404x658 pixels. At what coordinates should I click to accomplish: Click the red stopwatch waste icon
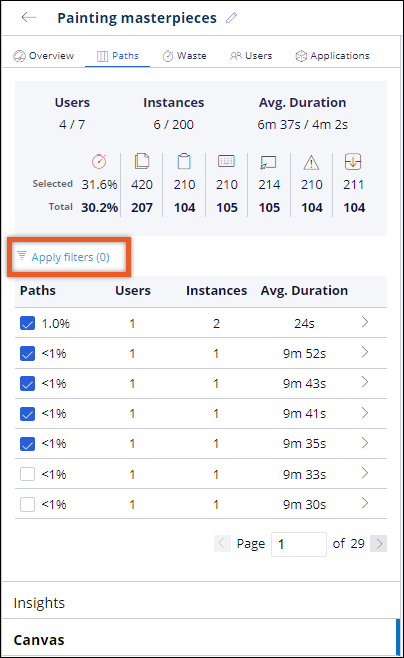(x=99, y=161)
